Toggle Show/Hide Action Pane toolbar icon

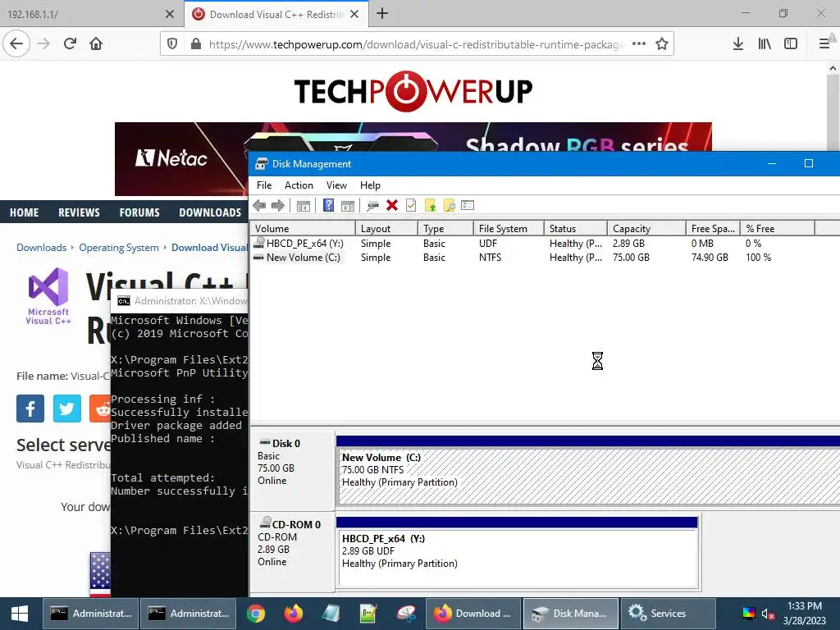(348, 205)
